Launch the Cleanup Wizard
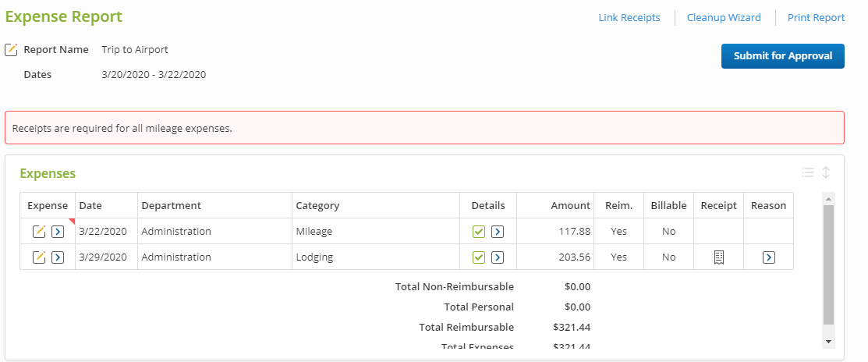The image size is (868, 362). click(724, 18)
